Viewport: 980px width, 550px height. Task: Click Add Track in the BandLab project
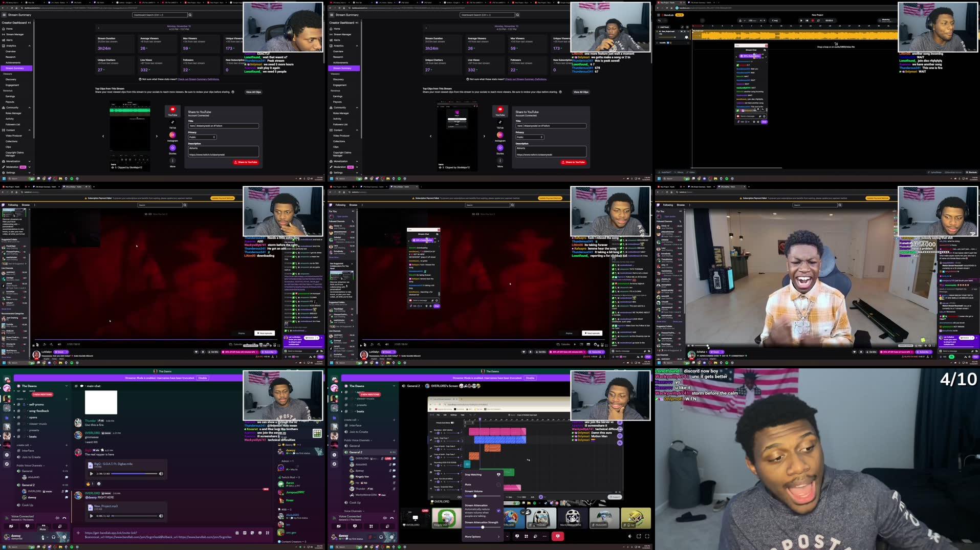663,27
